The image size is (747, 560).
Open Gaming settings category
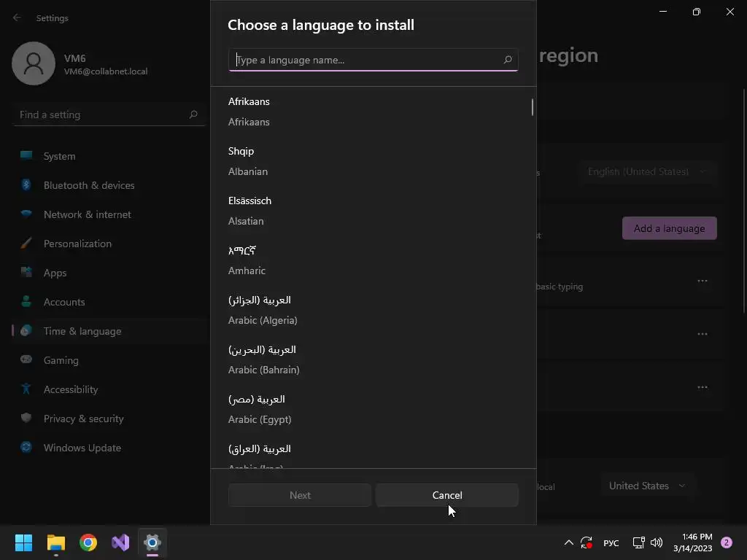point(109,360)
